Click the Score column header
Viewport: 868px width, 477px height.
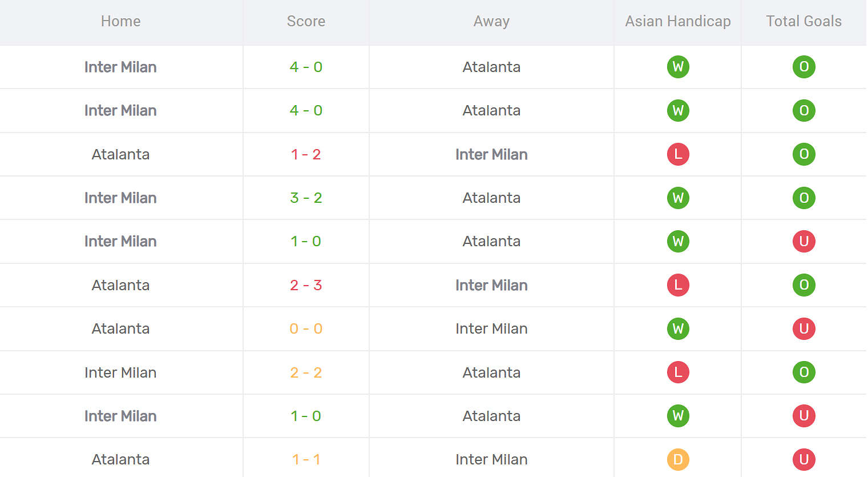click(306, 21)
